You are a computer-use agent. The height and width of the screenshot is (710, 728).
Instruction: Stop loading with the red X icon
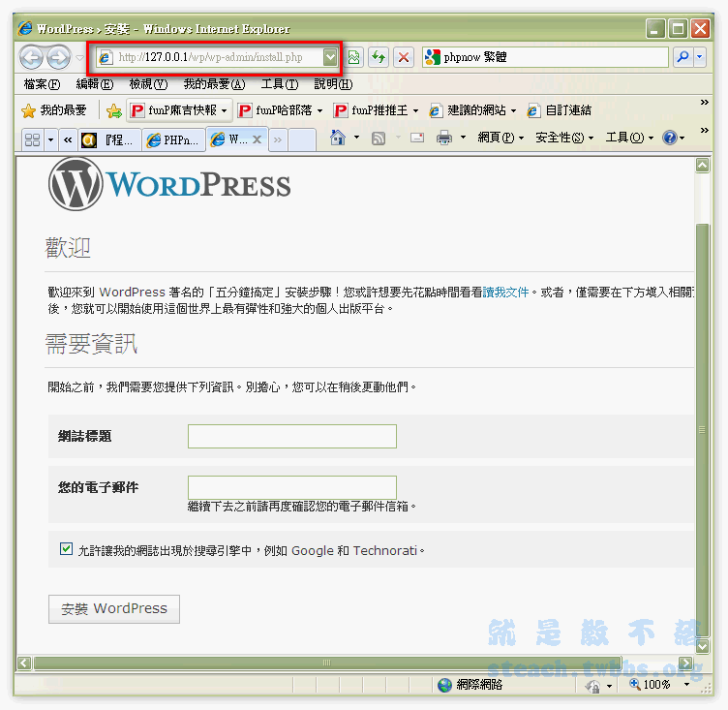click(404, 57)
